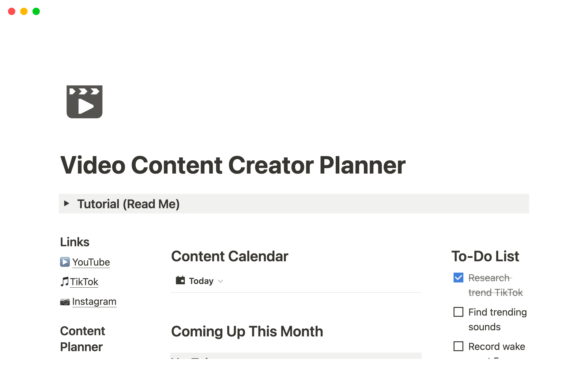
Task: Check the Find trending sounds checkbox
Action: (x=458, y=312)
